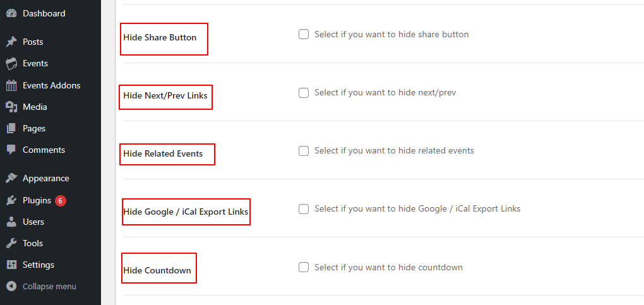Click the Comments speech bubble icon
644x305 pixels.
click(11, 150)
